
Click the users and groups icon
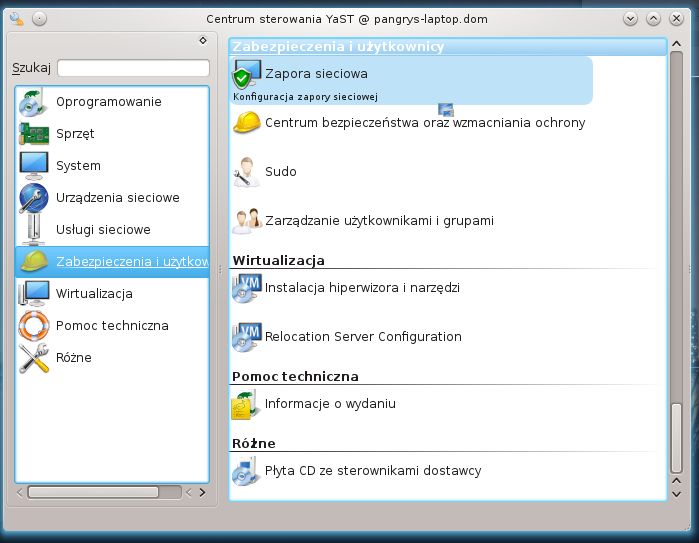click(247, 221)
